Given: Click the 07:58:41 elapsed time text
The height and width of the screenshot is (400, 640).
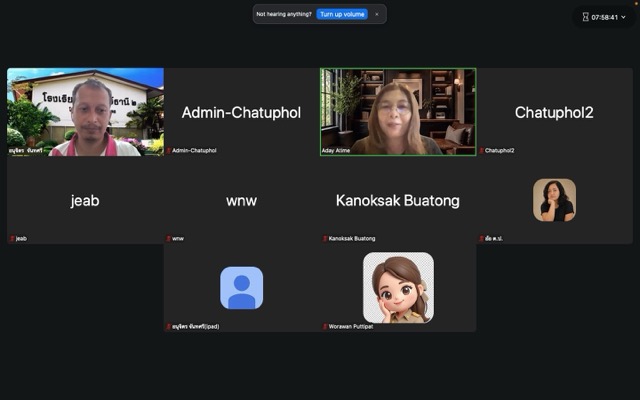Looking at the screenshot, I should tap(604, 17).
